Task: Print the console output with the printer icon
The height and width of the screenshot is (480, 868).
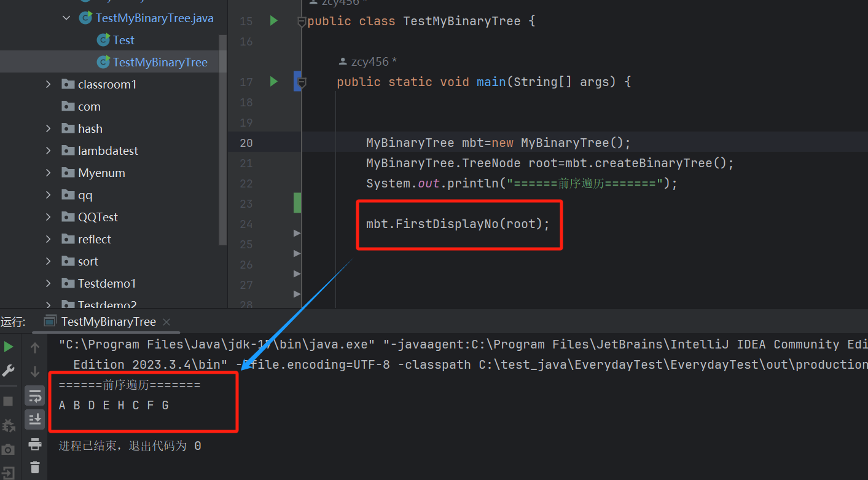Action: (35, 444)
